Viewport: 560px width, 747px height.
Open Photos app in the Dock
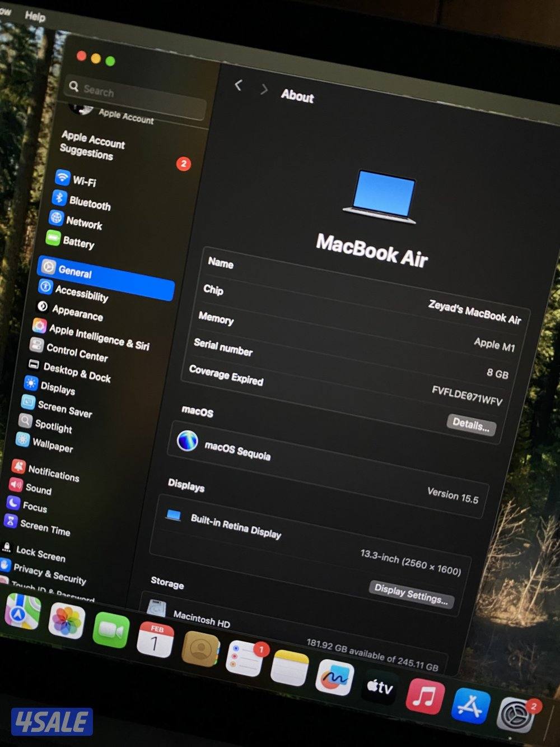coord(67,621)
